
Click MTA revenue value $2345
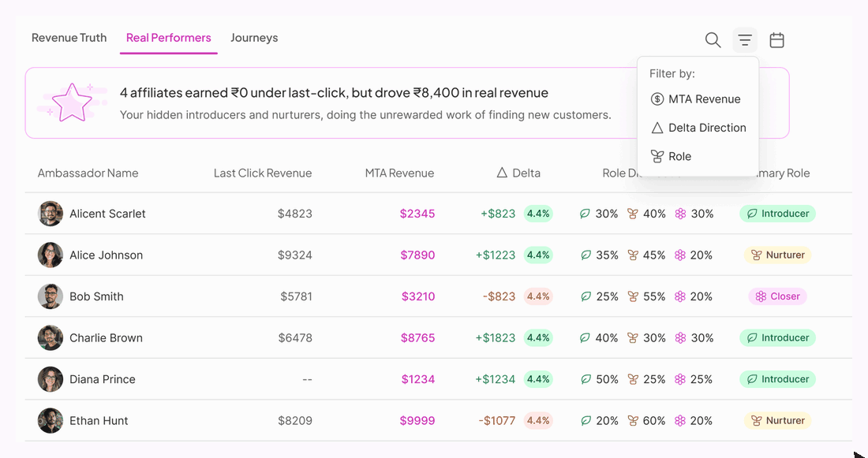[x=417, y=214]
